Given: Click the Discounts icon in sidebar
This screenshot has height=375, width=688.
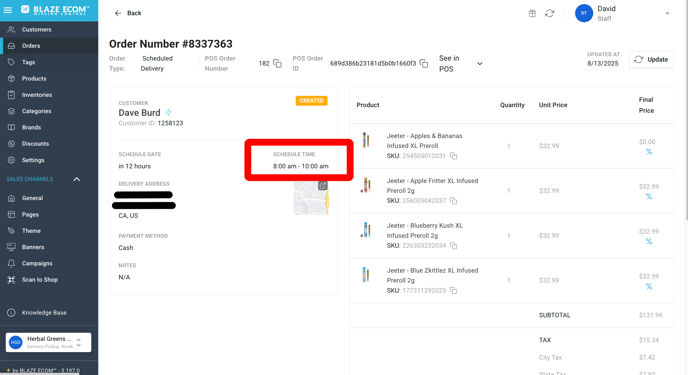Looking at the screenshot, I should click(x=11, y=143).
